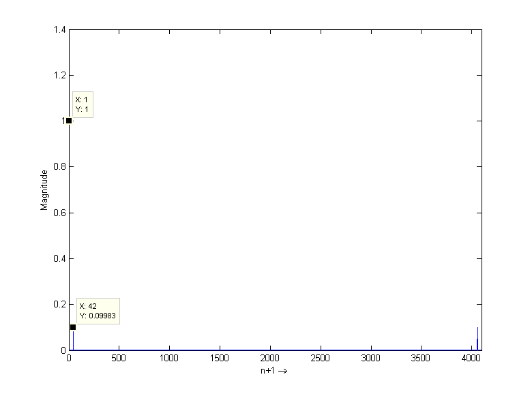Click y-axis tick label 0.6
The image size is (532, 394).
(60, 213)
